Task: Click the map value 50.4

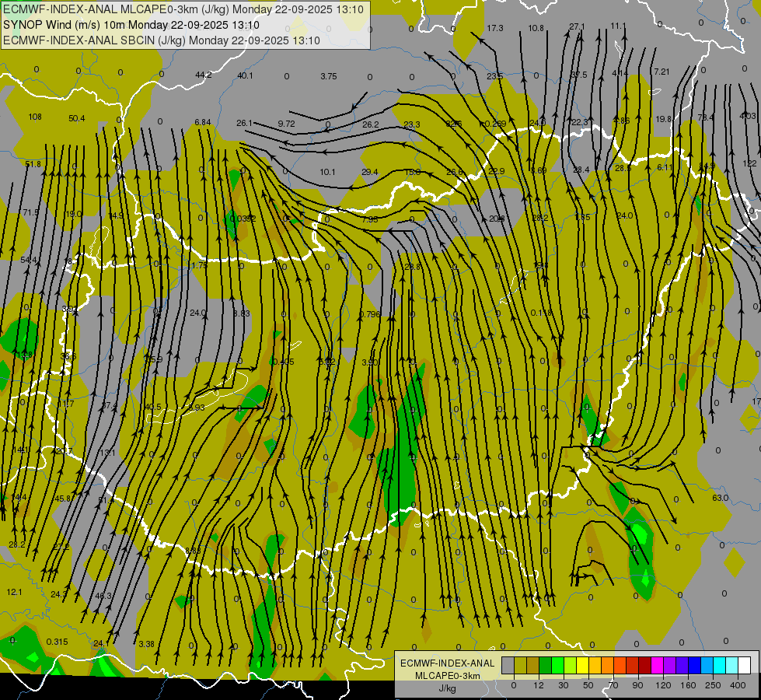Action: (x=77, y=118)
